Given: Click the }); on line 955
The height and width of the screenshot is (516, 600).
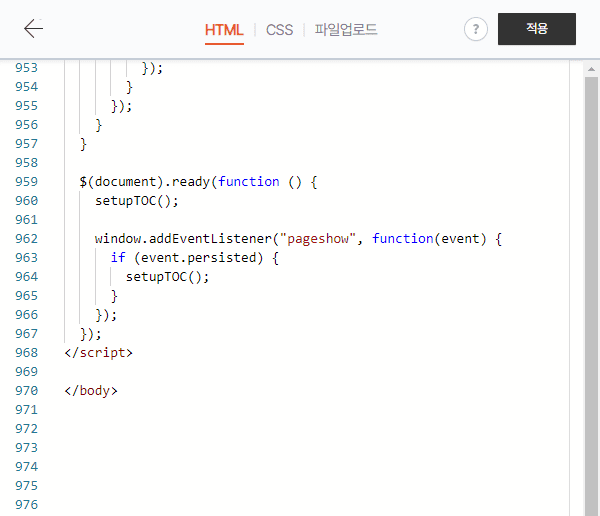Looking at the screenshot, I should tap(121, 106).
